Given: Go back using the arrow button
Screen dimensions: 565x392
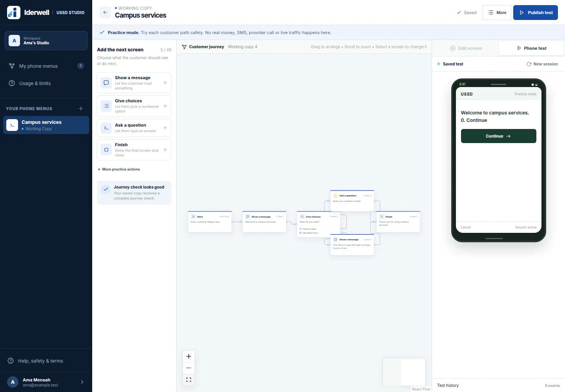Looking at the screenshot, I should point(105,13).
